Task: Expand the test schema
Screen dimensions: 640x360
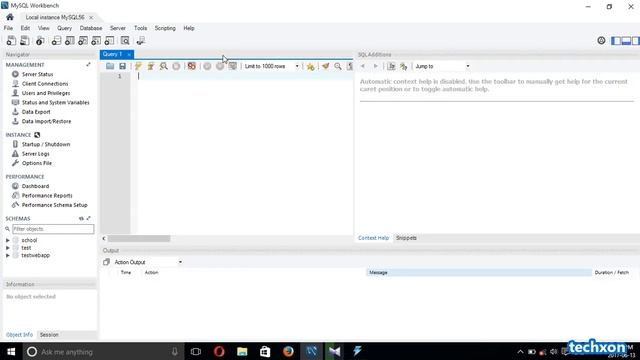Action: [x=8, y=248]
